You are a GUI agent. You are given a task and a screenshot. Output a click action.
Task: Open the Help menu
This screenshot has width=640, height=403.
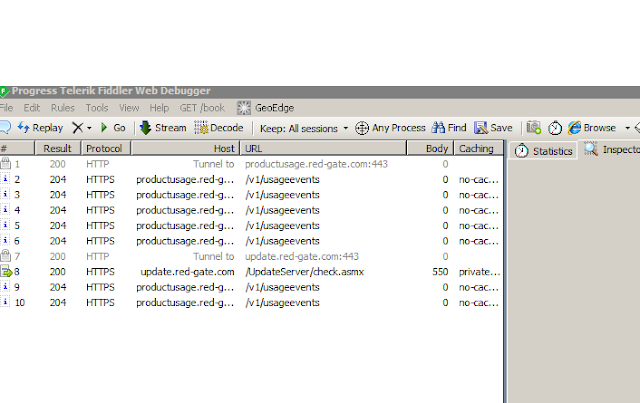point(159,108)
